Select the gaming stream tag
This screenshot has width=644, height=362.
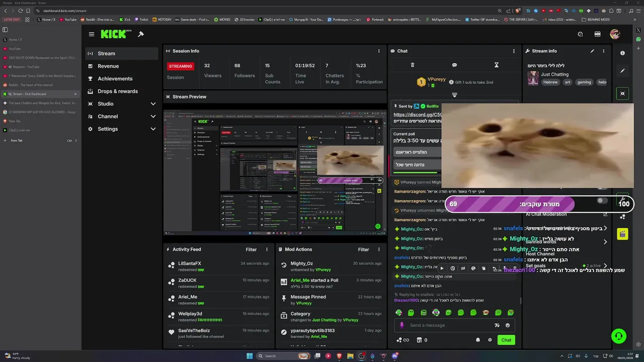[x=584, y=82]
